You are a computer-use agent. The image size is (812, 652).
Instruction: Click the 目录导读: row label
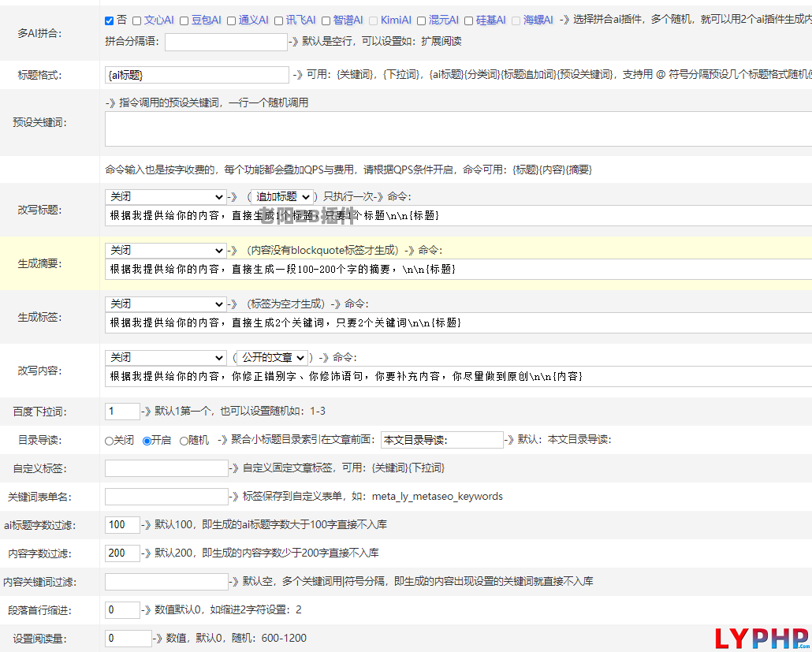point(39,441)
